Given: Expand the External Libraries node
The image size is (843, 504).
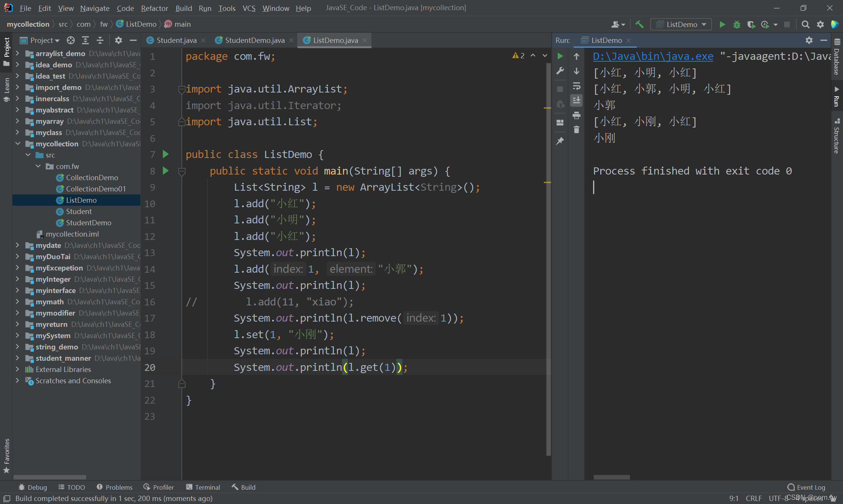Looking at the screenshot, I should tap(18, 369).
